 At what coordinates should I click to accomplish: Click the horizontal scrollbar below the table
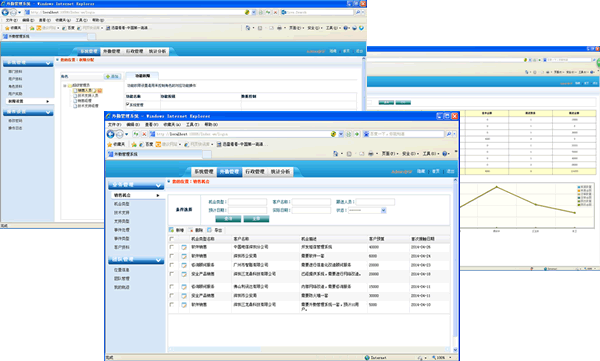[x=309, y=349]
